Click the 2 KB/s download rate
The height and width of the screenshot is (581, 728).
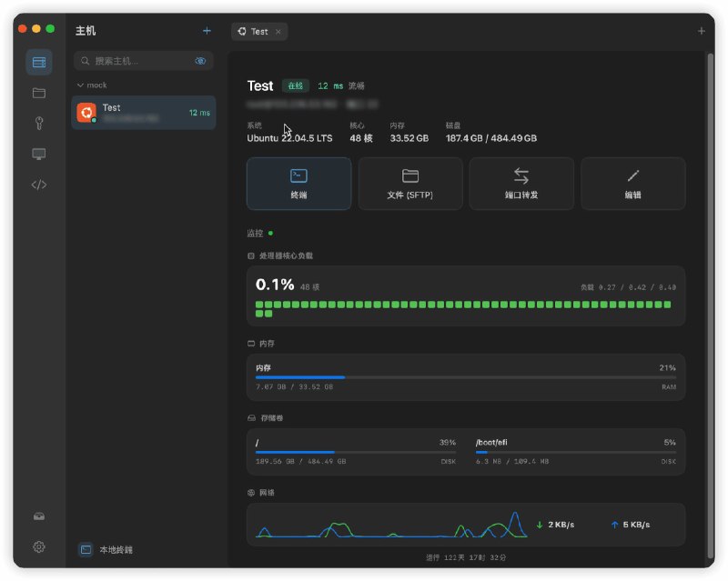pos(555,525)
